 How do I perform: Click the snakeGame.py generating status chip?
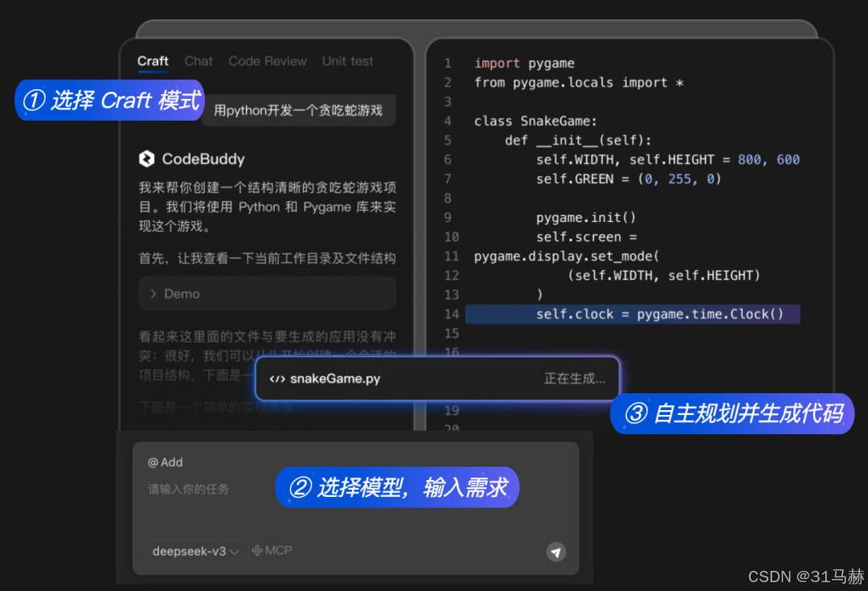(436, 378)
